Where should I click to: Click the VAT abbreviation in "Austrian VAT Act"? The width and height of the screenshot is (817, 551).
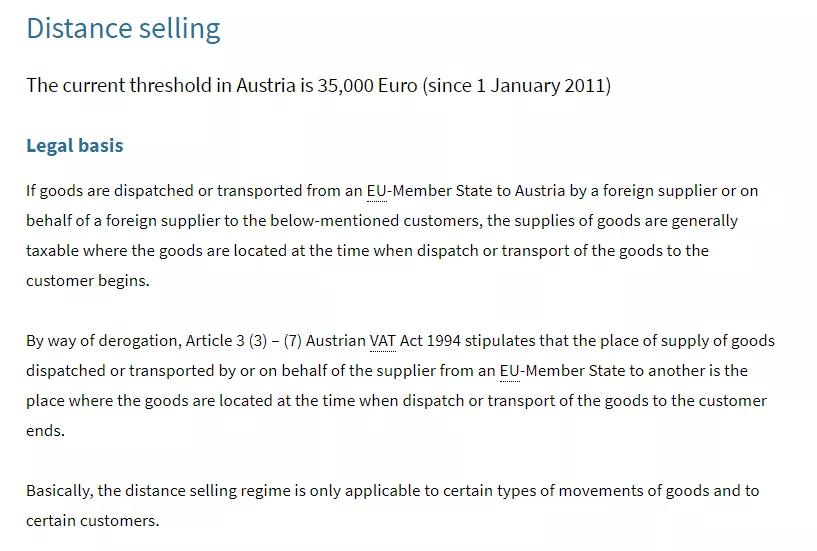point(383,341)
